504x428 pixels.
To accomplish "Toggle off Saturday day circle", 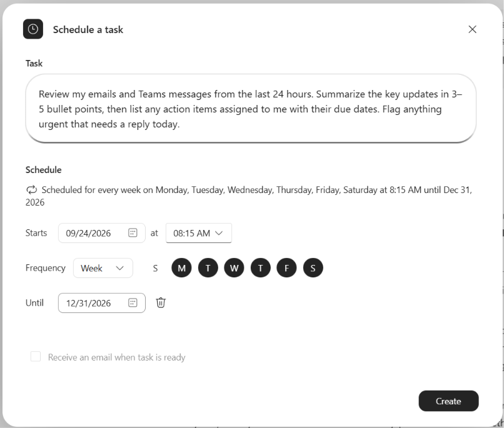I will 313,268.
